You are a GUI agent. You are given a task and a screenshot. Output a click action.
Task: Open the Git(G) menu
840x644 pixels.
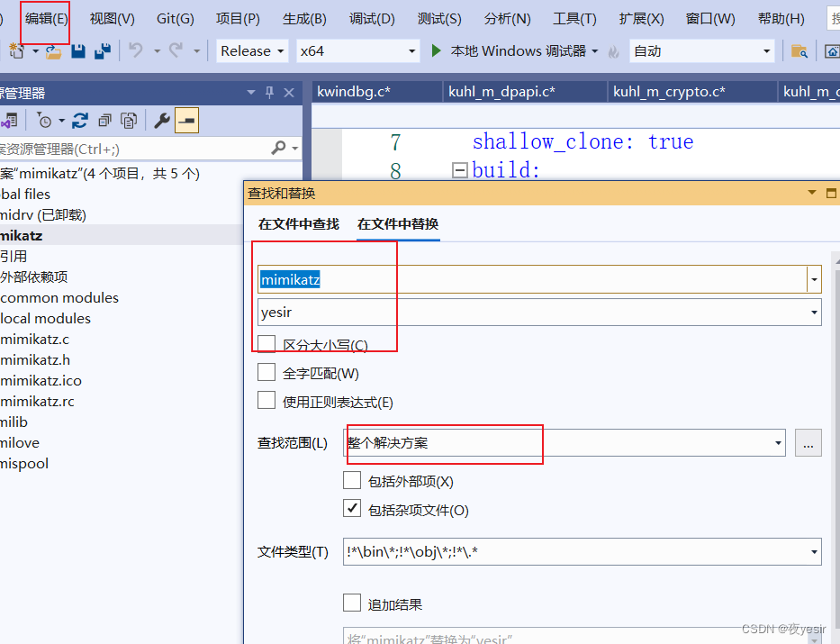click(x=176, y=19)
